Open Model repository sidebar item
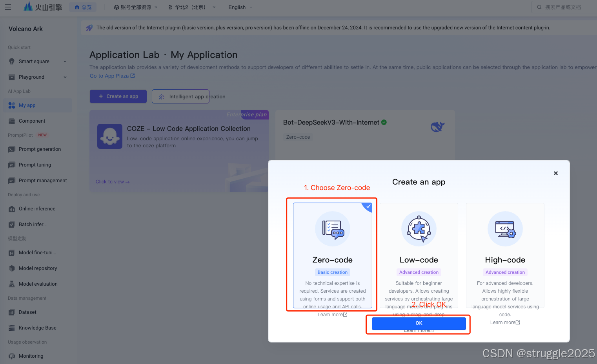 coord(38,268)
